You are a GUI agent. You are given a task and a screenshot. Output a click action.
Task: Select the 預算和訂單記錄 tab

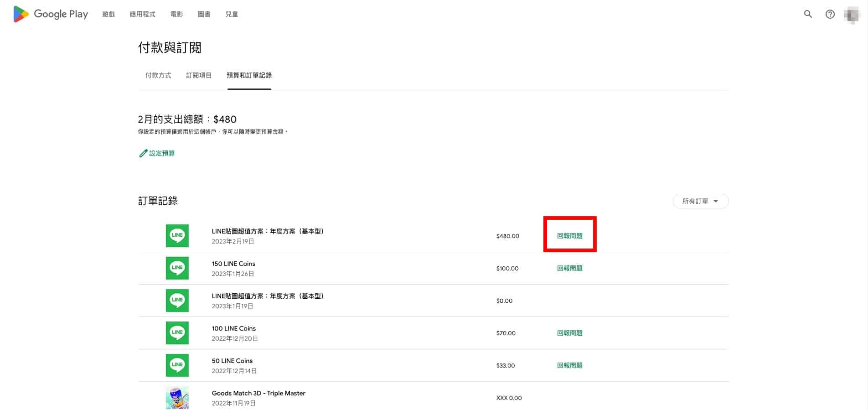[x=249, y=75]
